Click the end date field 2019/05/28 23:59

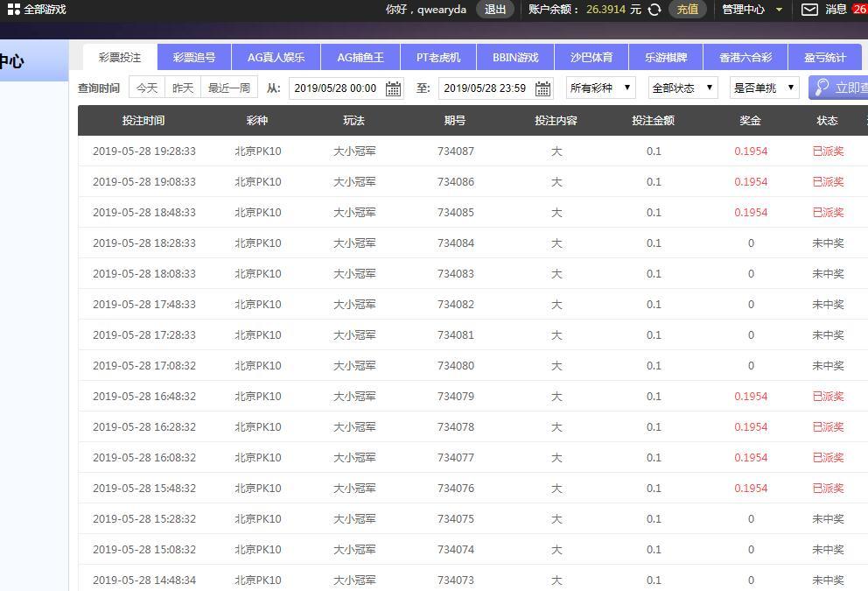pyautogui.click(x=496, y=88)
